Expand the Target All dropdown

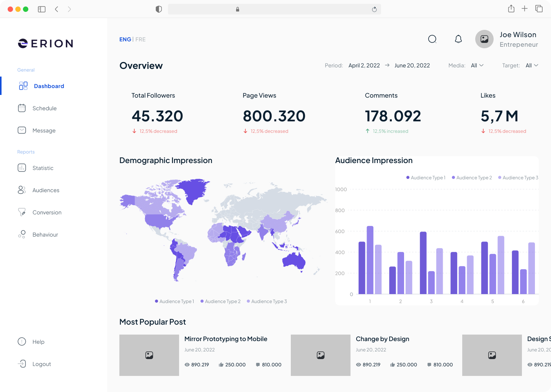(532, 65)
